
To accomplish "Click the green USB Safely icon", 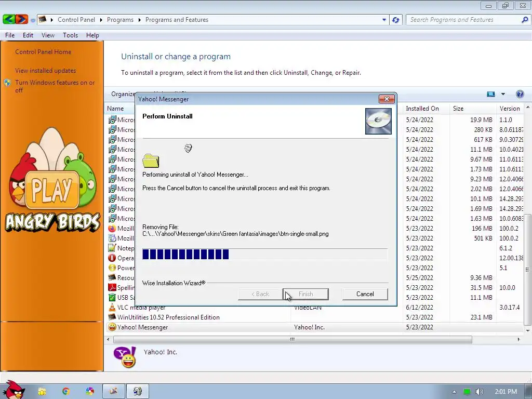I will pyautogui.click(x=112, y=298).
